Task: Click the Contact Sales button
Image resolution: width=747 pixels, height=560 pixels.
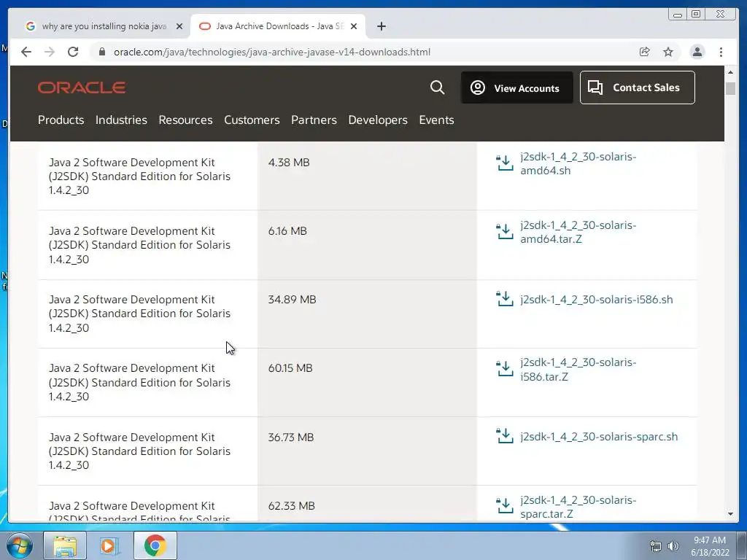Action: point(638,87)
